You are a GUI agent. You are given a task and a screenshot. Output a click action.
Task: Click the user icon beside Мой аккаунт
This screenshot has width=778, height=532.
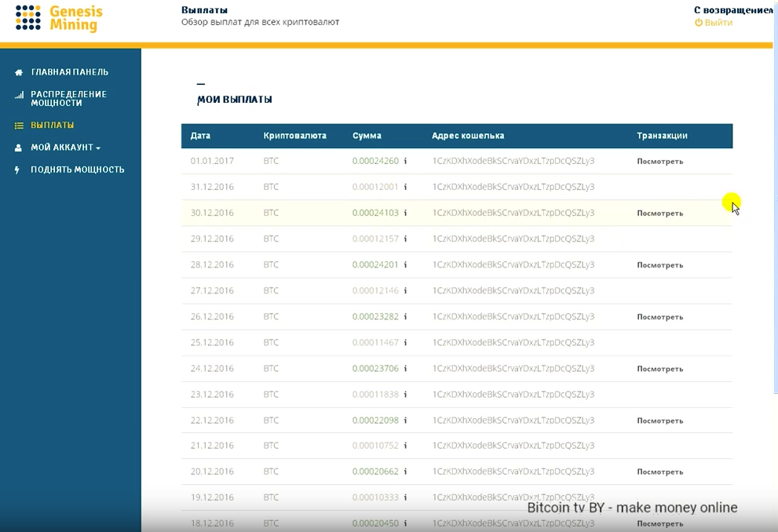click(x=19, y=148)
